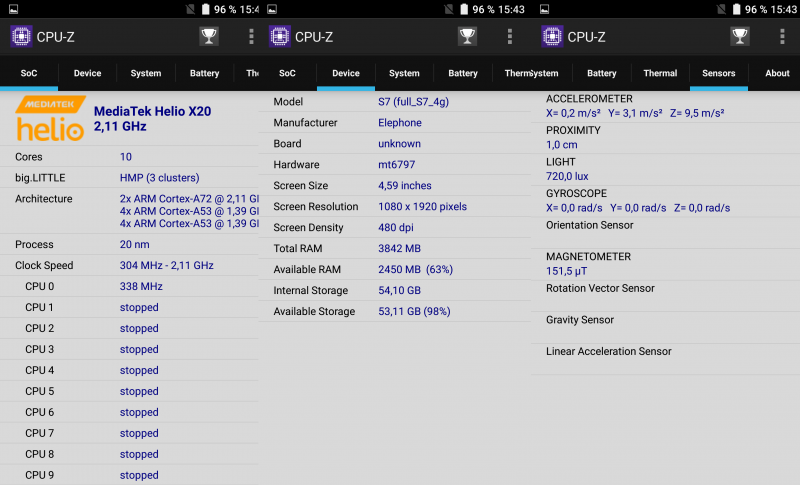The height and width of the screenshot is (485, 800).
Task: Select the SoC tab in the left panel
Action: 29,73
